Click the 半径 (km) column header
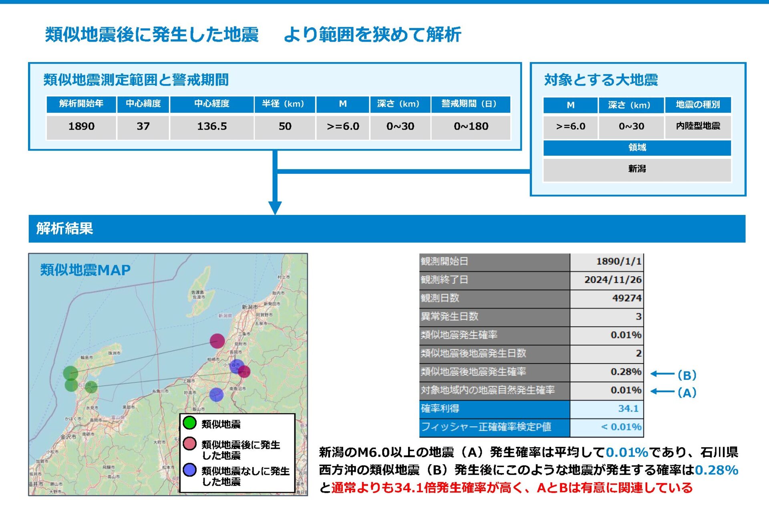The height and width of the screenshot is (532, 769). (x=285, y=104)
